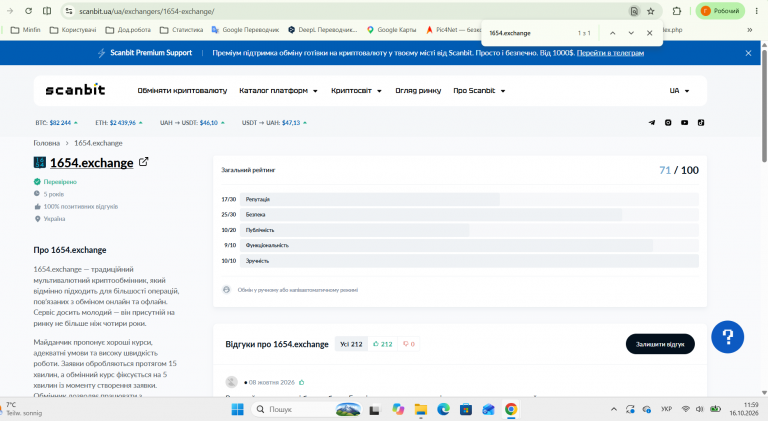This screenshot has width=768, height=421.
Task: Open Огляд ринку menu item
Action: click(x=418, y=91)
